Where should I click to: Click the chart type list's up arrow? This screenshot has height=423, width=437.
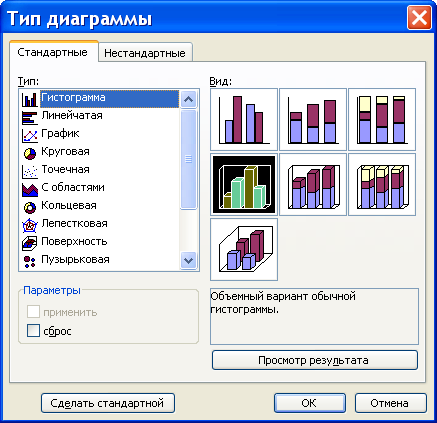189,99
